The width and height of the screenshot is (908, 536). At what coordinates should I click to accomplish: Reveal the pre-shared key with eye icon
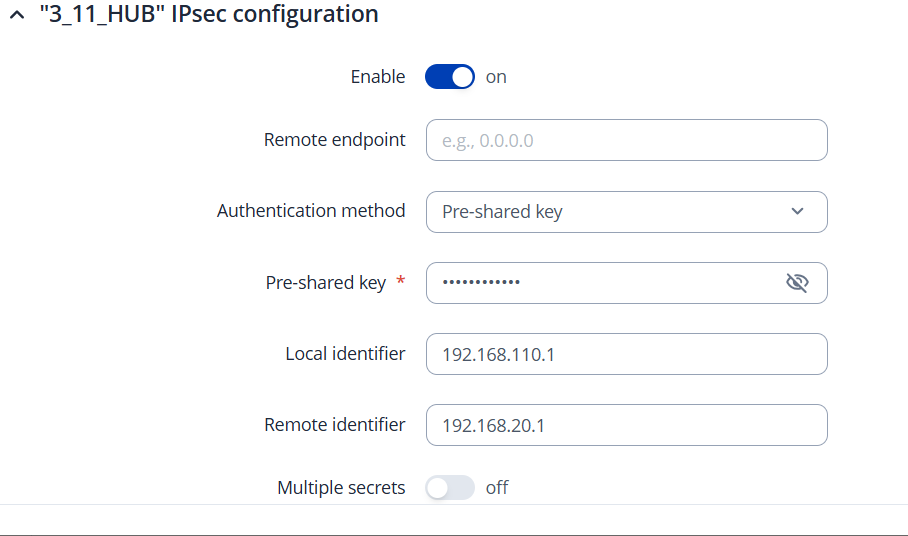click(797, 283)
